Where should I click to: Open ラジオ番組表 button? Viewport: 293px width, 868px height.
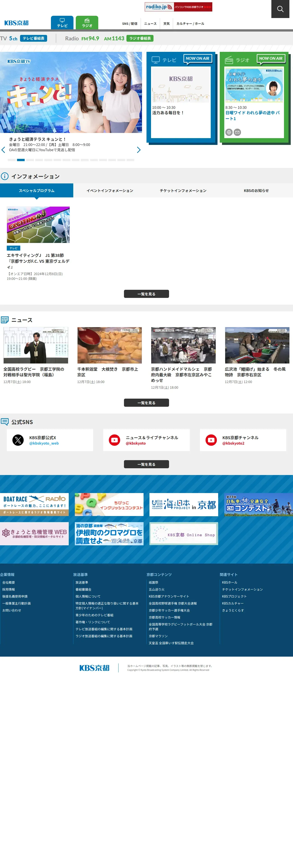[140, 38]
